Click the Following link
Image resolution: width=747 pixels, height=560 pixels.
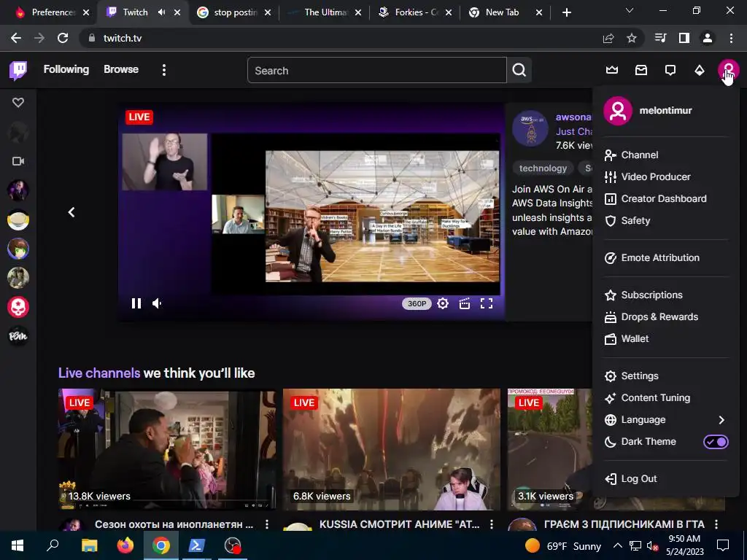click(x=66, y=69)
